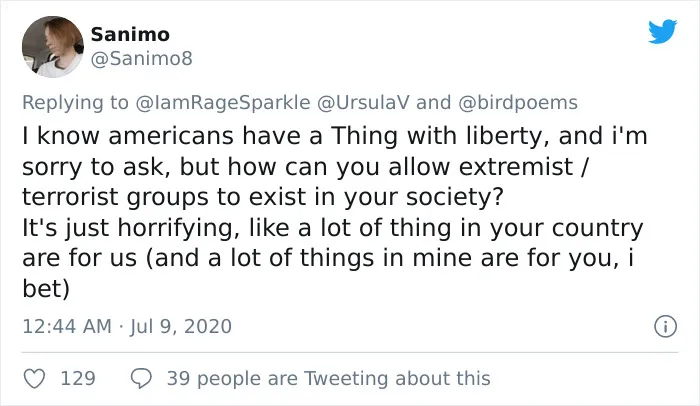Click the 12:44 AM timestamp
This screenshot has width=700, height=406.
[x=67, y=326]
